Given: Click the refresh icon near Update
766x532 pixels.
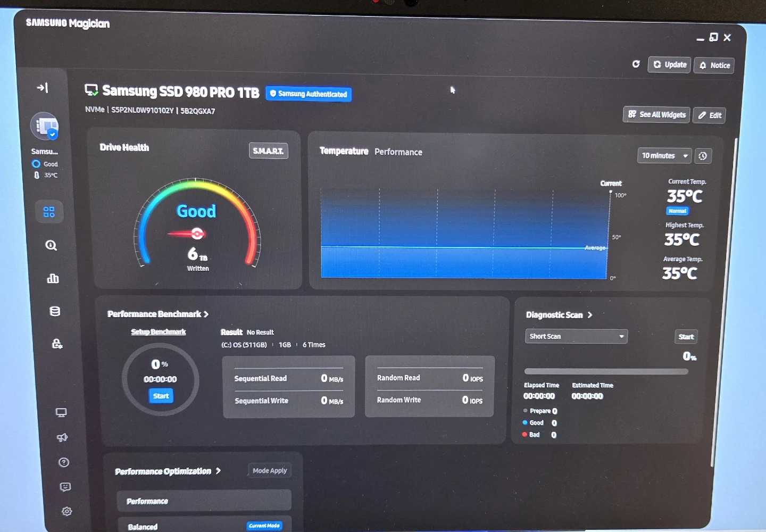Looking at the screenshot, I should click(636, 64).
